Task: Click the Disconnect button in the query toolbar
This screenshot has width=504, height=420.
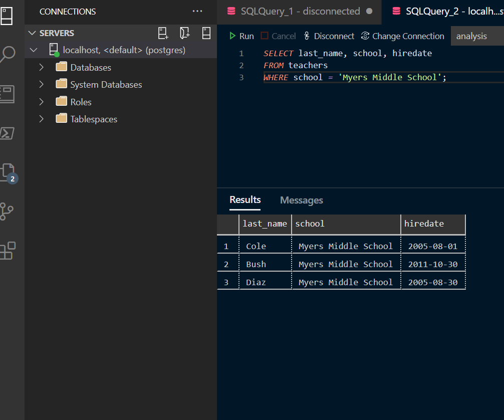Action: 329,36
